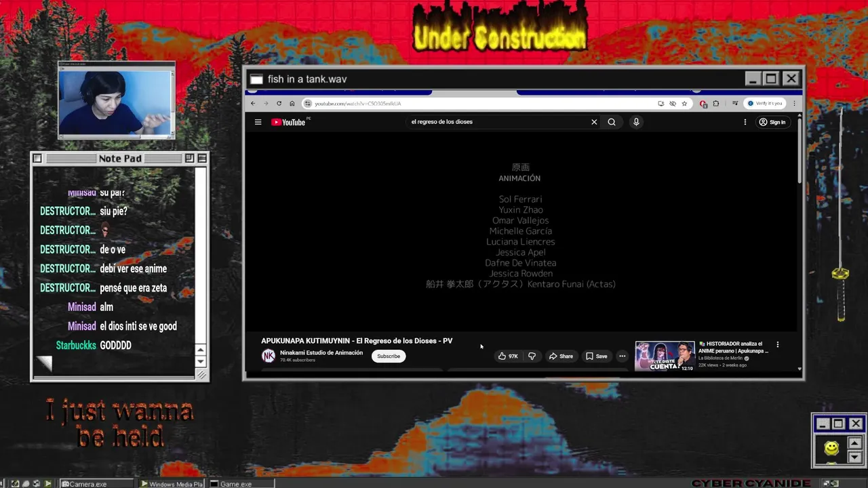Click the YouTube URL address bar

pos(496,104)
